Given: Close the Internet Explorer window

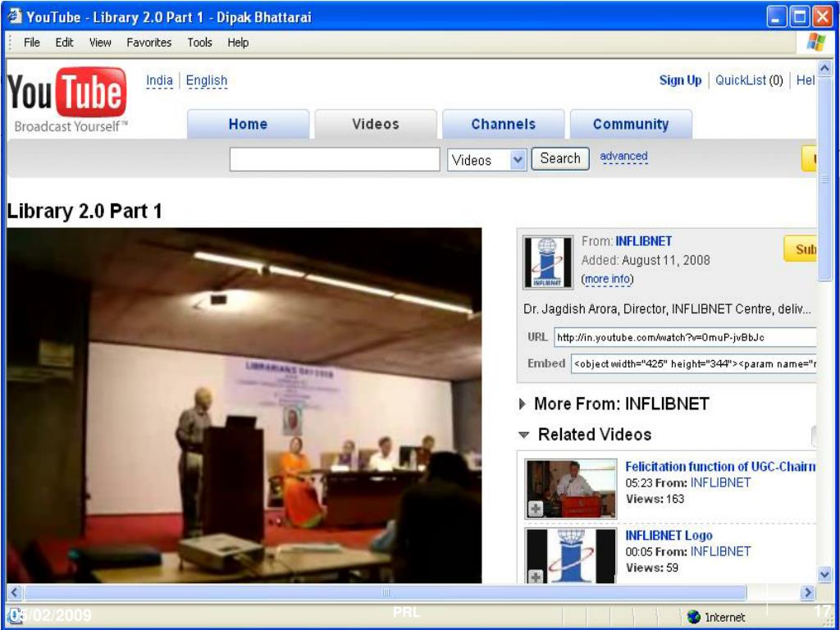Looking at the screenshot, I should pyautogui.click(x=823, y=16).
